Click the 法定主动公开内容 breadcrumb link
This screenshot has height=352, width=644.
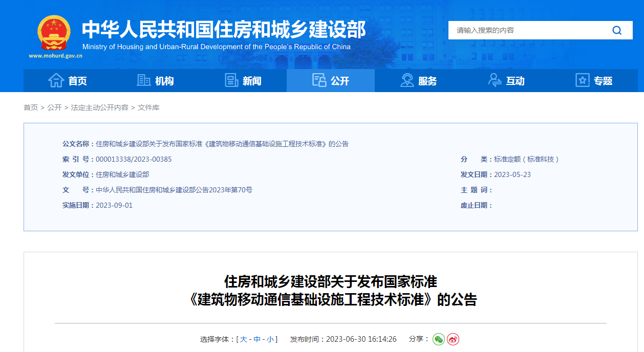(100, 107)
